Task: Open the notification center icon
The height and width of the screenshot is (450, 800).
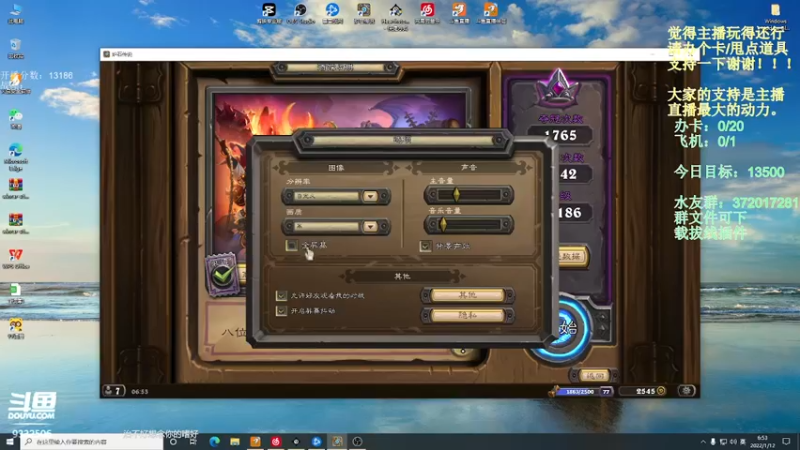Action: [x=786, y=441]
